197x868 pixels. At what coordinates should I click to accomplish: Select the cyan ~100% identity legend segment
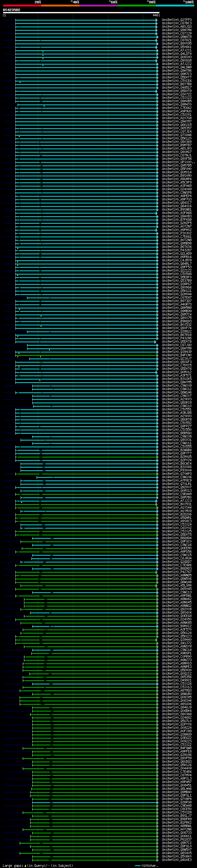pyautogui.click(x=175, y=6)
